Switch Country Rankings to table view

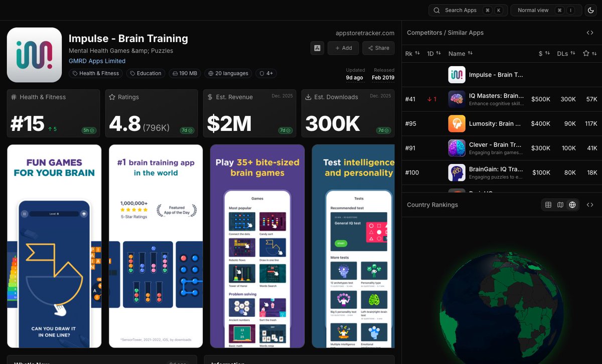tap(548, 205)
